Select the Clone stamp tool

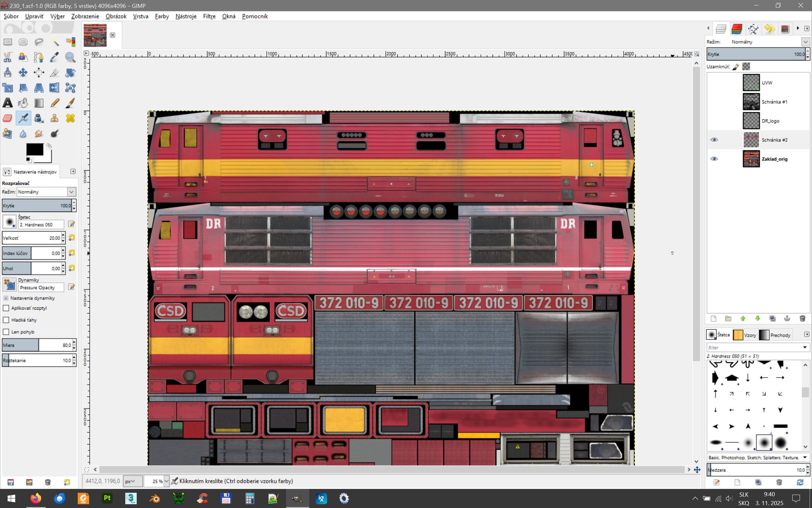click(55, 118)
